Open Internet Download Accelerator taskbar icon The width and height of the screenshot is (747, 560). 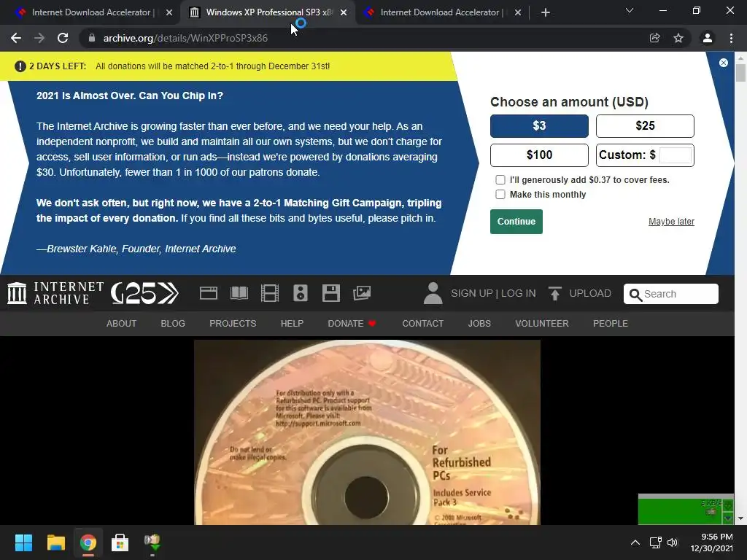point(152,542)
